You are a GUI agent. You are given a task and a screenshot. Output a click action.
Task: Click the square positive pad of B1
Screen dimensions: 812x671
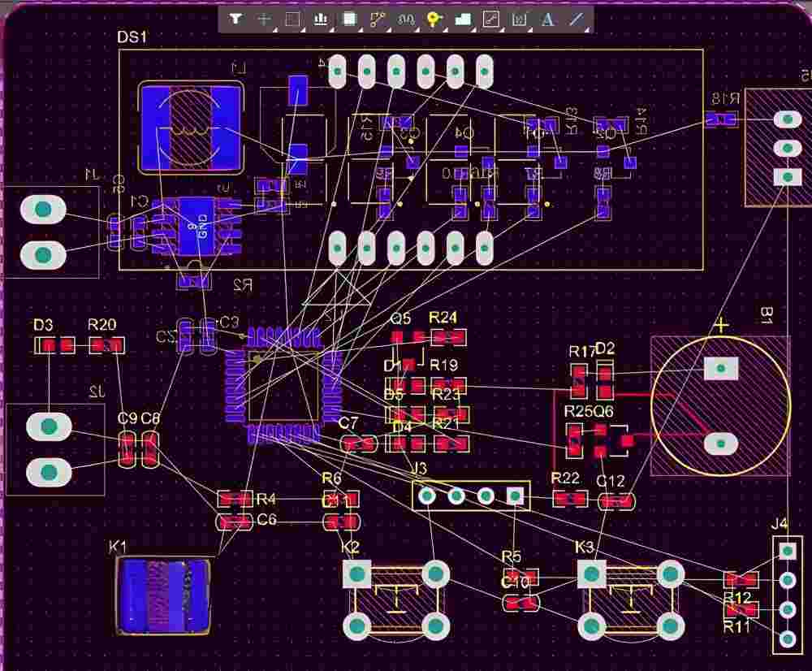click(x=721, y=369)
